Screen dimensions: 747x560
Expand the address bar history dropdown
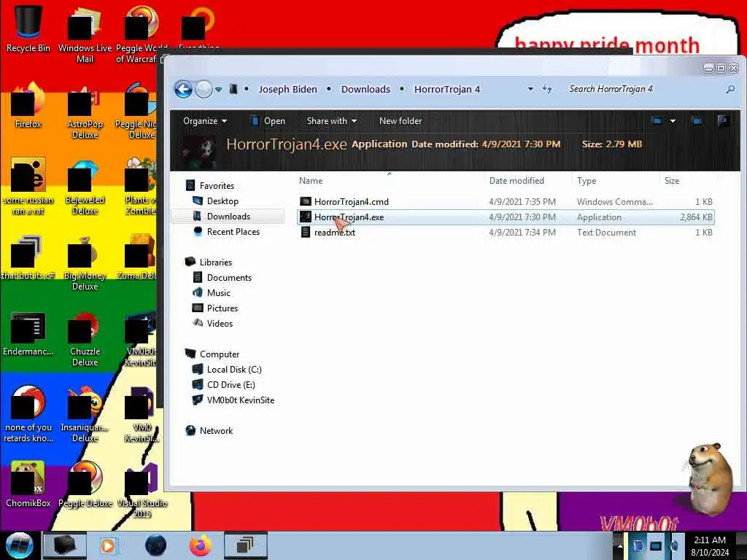click(530, 89)
